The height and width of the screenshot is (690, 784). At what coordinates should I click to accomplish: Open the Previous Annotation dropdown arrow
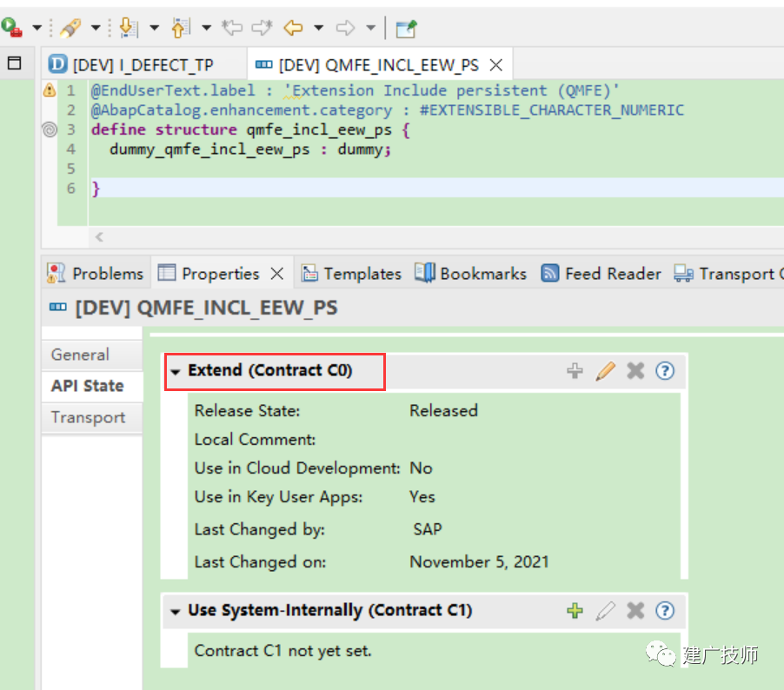[206, 28]
